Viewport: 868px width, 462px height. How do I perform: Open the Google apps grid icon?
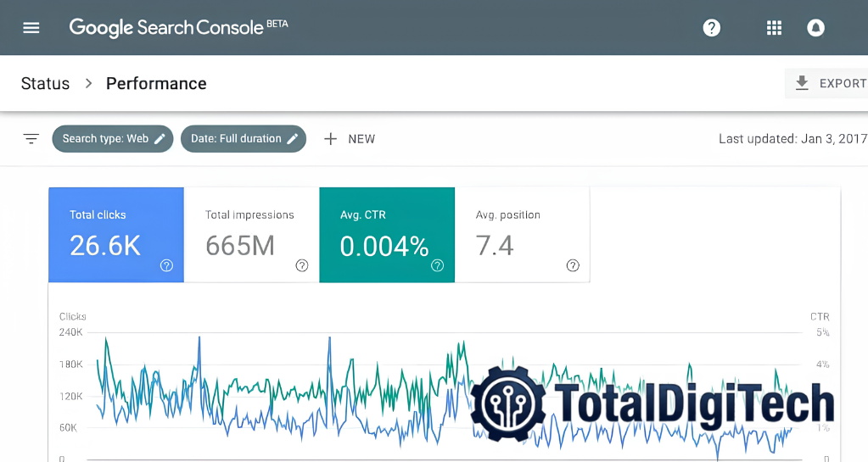pos(774,28)
